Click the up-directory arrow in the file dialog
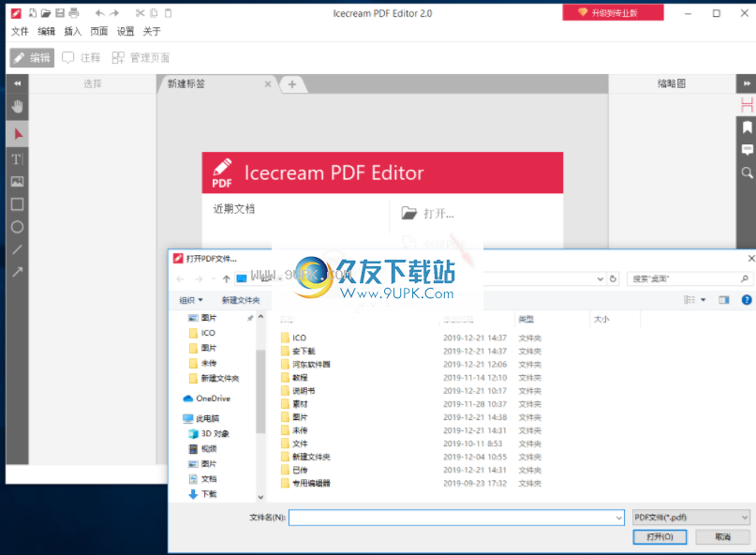 click(226, 279)
